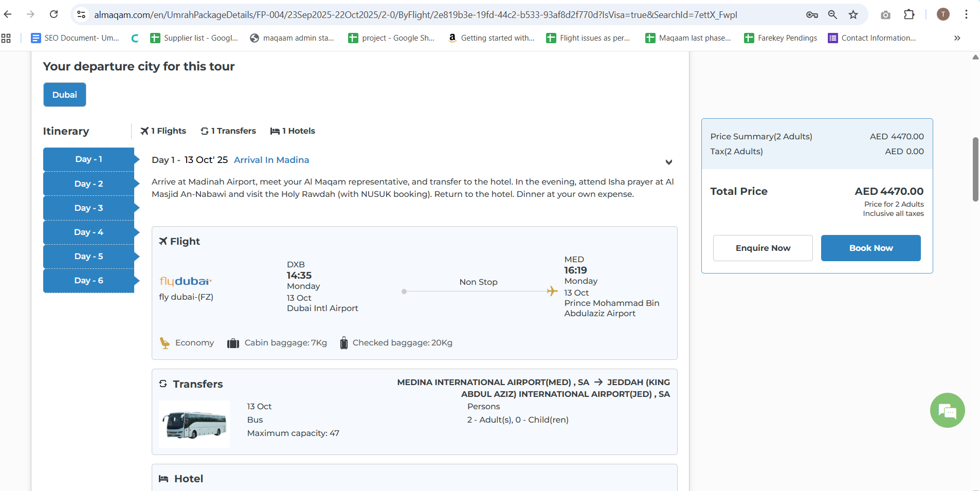Viewport: 980px width, 491px height.
Task: Click the zoom magnifier icon in address bar
Action: (x=832, y=14)
